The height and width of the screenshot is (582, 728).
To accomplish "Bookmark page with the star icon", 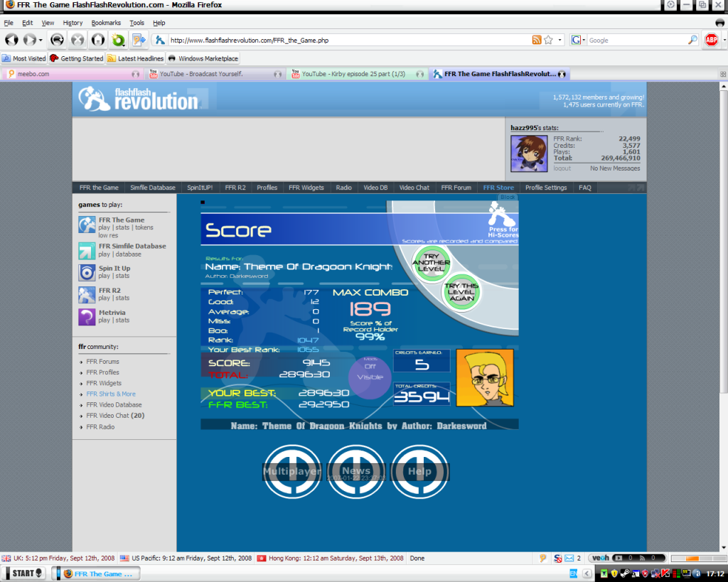I will [x=549, y=41].
